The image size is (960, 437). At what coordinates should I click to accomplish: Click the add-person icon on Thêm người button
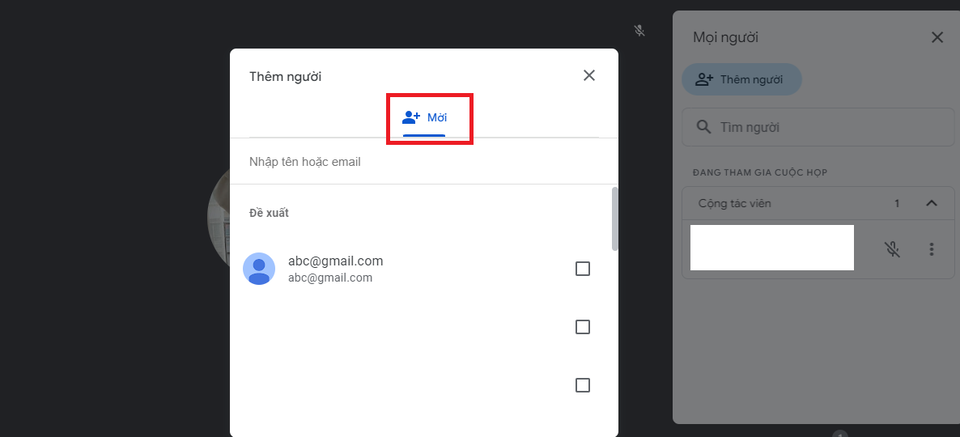[704, 79]
